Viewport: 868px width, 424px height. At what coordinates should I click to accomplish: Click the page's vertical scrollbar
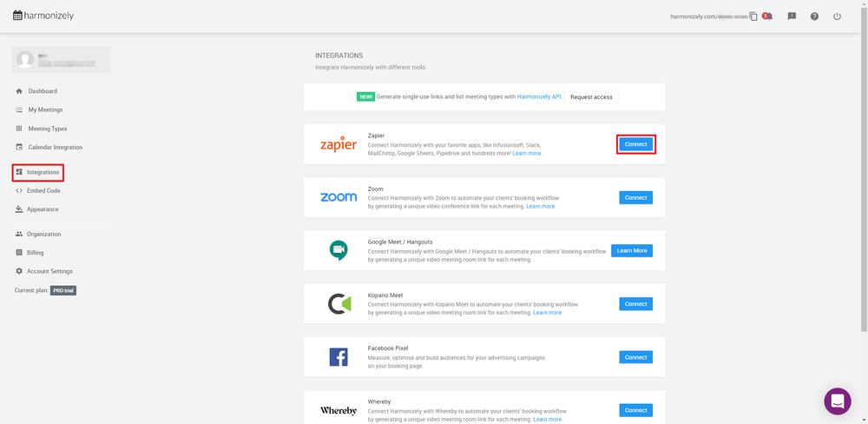[x=863, y=174]
